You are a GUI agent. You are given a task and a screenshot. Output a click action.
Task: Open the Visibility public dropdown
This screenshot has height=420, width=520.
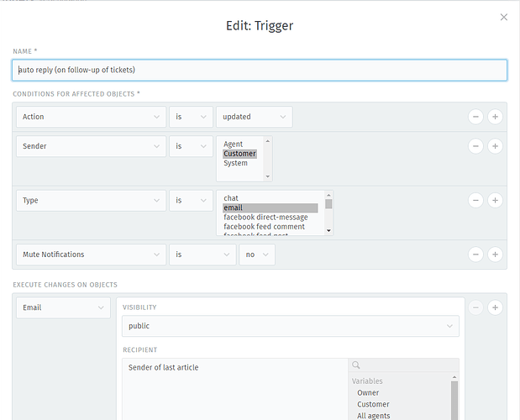pyautogui.click(x=291, y=326)
